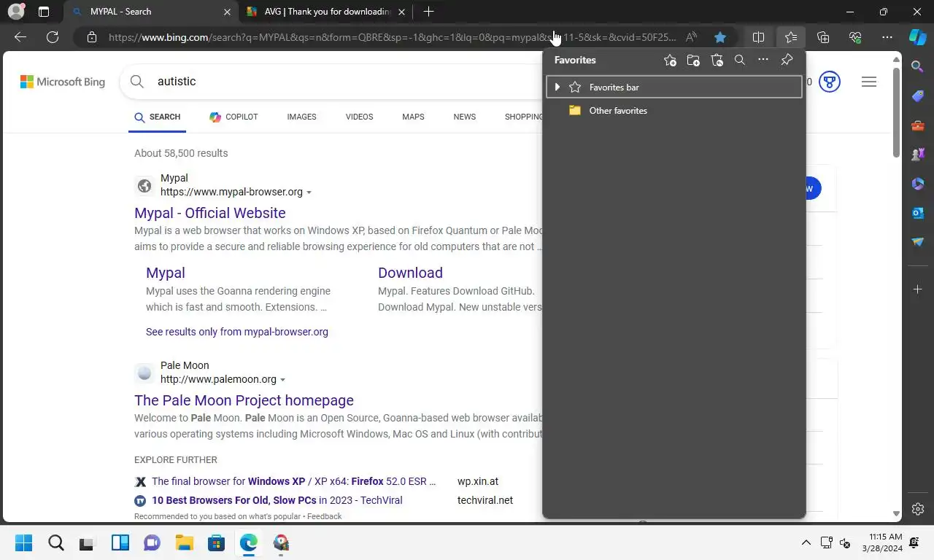Viewport: 934px width, 560px height.
Task: Open sidebar Drop icon
Action: click(918, 242)
